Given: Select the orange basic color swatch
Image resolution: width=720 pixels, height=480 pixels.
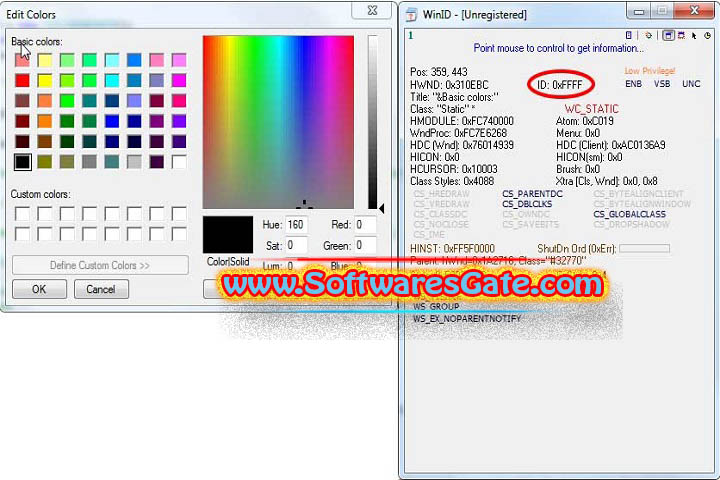Looking at the screenshot, I should [x=45, y=121].
